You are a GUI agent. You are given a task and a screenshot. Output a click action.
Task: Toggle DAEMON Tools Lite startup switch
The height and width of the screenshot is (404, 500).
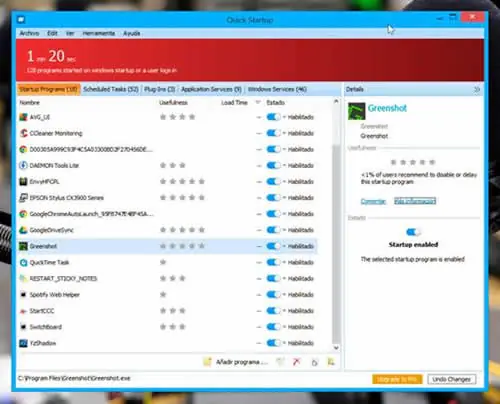click(x=273, y=165)
